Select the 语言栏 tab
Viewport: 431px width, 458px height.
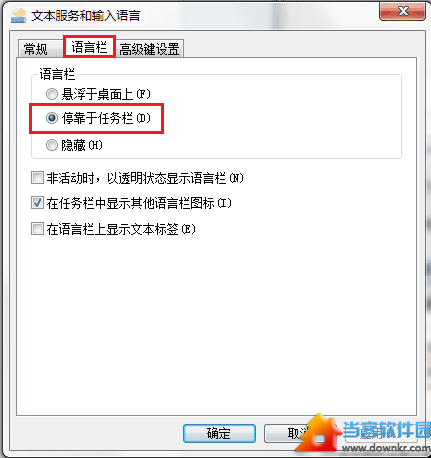coord(89,47)
